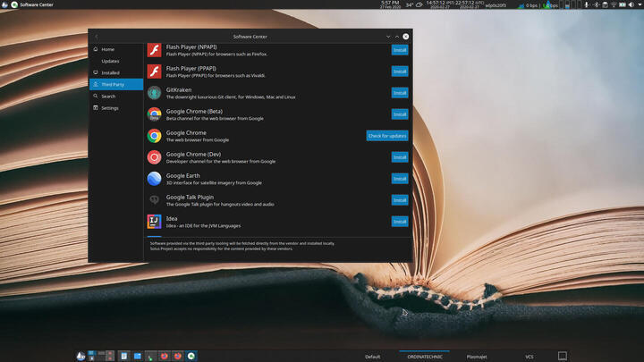Install Google Chrome (Beta)
Screen dimensions: 644x362
point(400,114)
